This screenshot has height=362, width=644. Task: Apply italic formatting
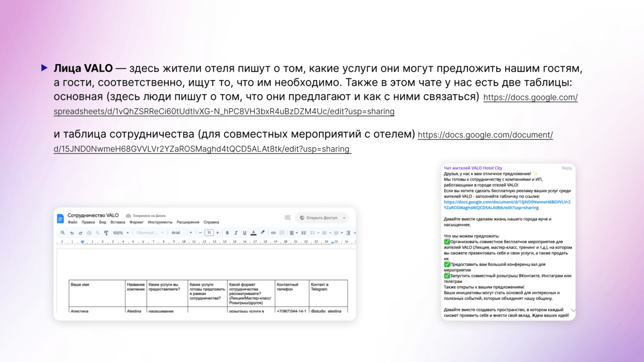pyautogui.click(x=236, y=233)
